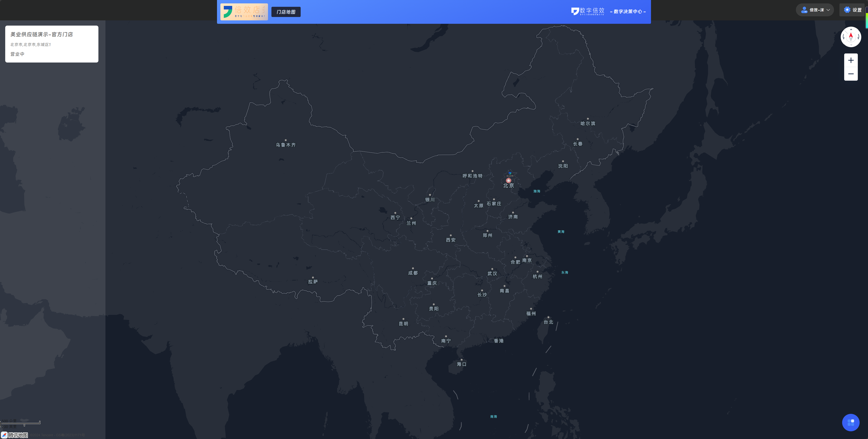
Task: Click the 哈尔滨 city label
Action: [x=588, y=123]
